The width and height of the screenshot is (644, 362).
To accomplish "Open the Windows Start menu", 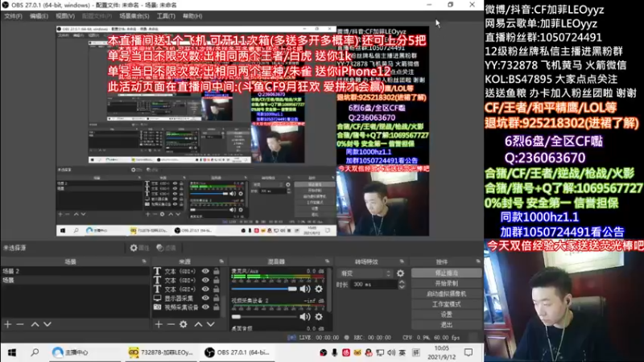I will 12,352.
